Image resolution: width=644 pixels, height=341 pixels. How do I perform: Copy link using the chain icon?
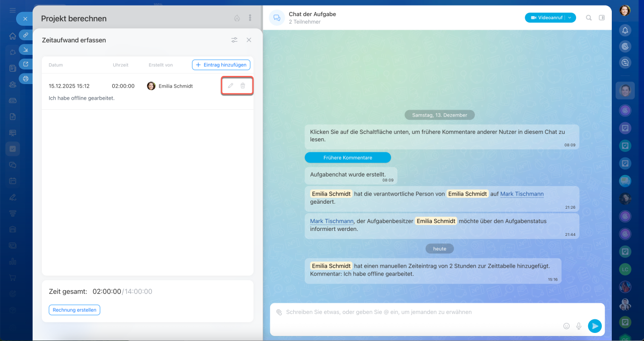[x=26, y=35]
